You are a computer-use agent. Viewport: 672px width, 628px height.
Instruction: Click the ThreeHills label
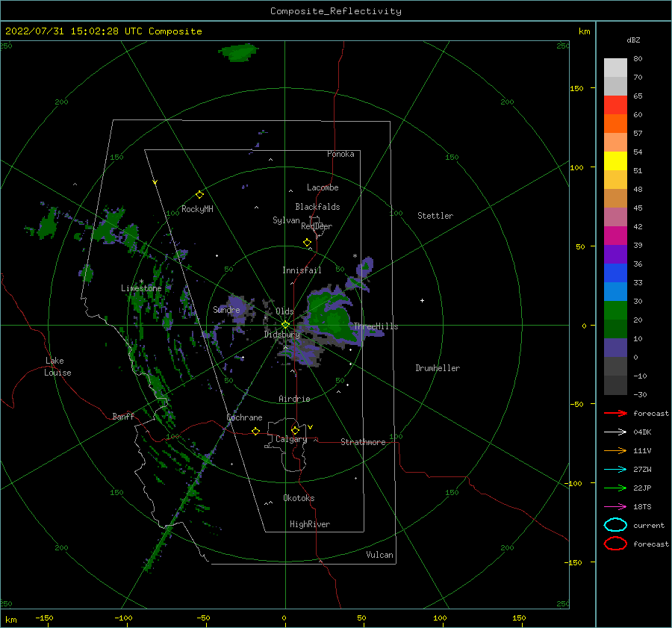point(376,326)
